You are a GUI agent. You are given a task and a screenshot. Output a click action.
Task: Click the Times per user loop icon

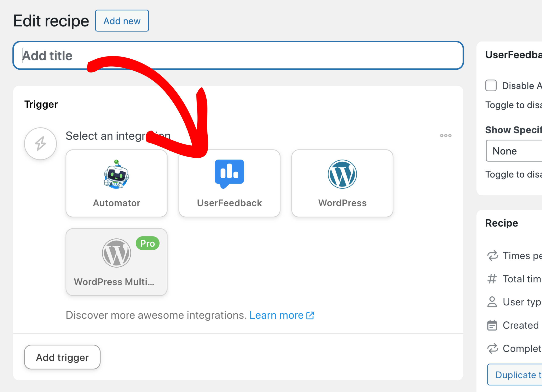point(492,256)
